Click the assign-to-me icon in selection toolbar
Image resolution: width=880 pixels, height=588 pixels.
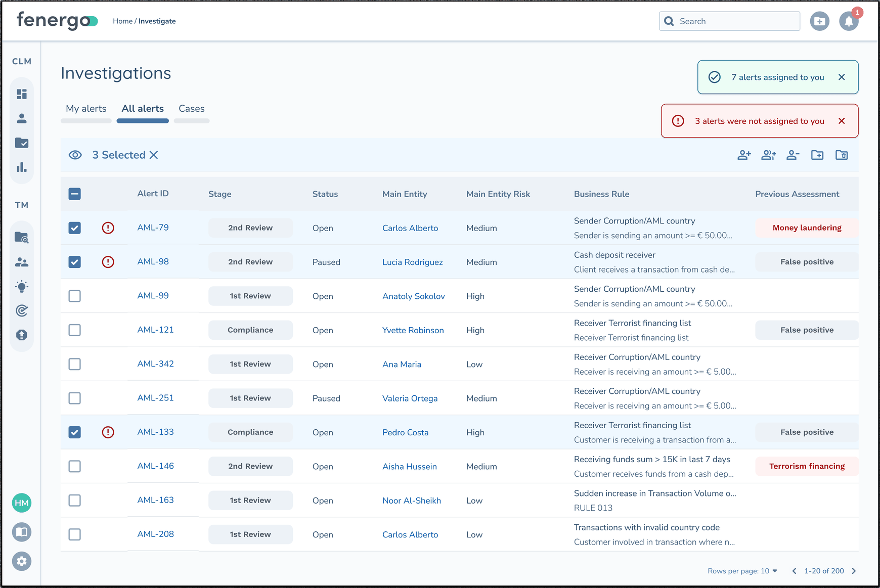tap(744, 155)
